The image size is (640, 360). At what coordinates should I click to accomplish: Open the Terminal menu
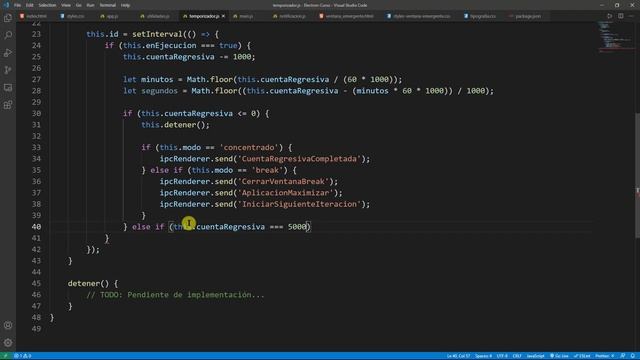108,5
